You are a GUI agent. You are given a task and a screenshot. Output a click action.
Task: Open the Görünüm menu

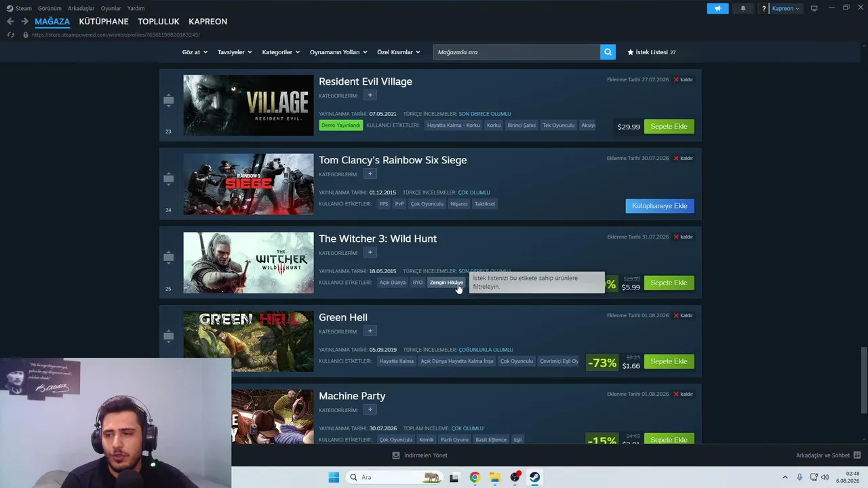tap(50, 8)
